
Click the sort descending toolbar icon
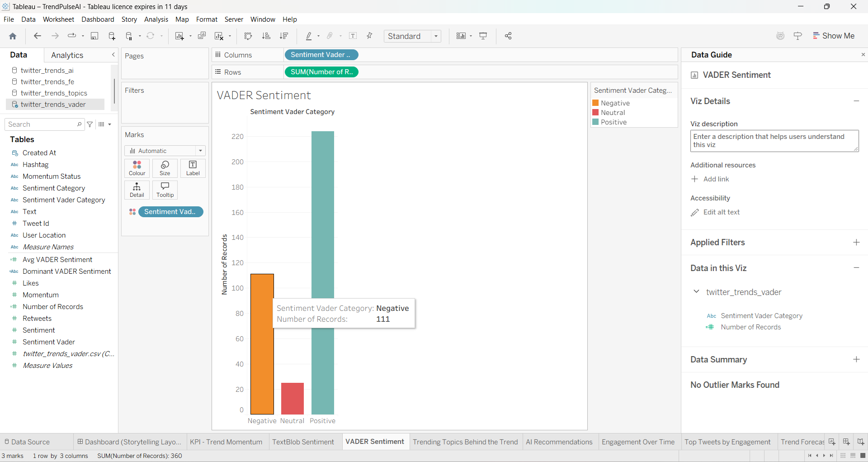[284, 36]
